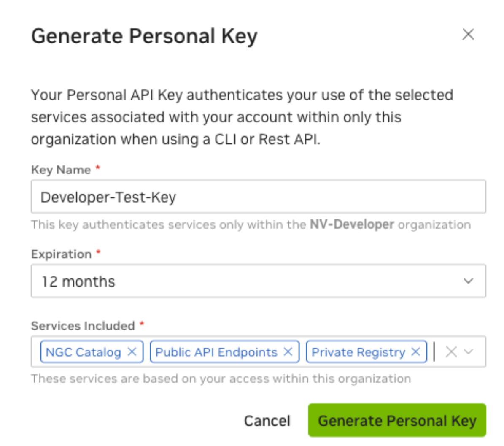Click the Generate Personal Key dialog title
Image resolution: width=504 pixels, height=446 pixels.
tap(144, 36)
